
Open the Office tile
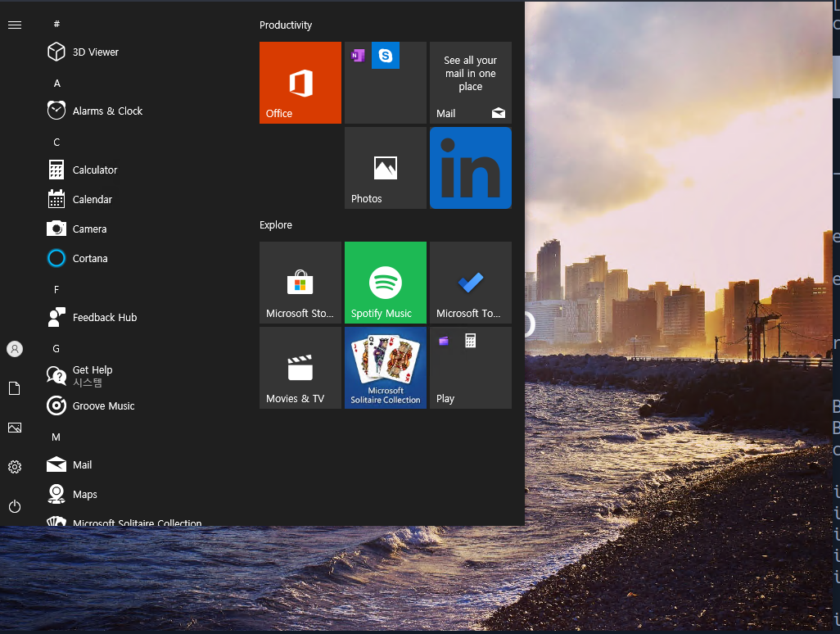(x=300, y=83)
